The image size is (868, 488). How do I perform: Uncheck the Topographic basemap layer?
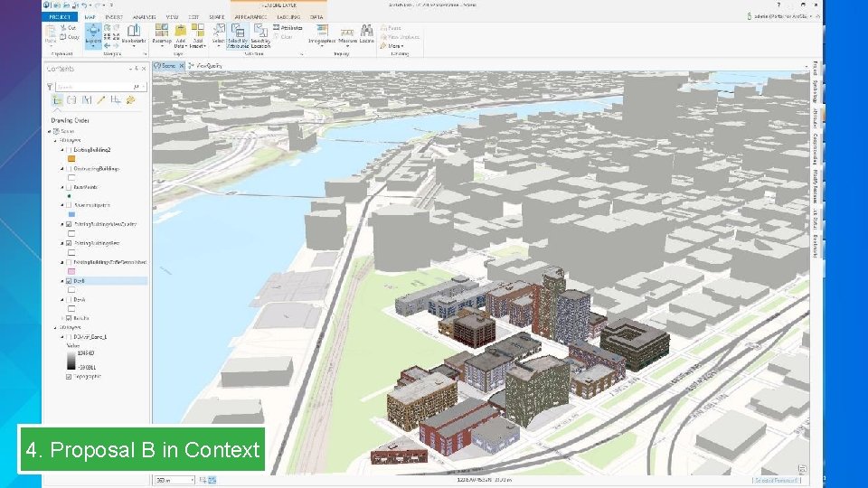click(69, 377)
